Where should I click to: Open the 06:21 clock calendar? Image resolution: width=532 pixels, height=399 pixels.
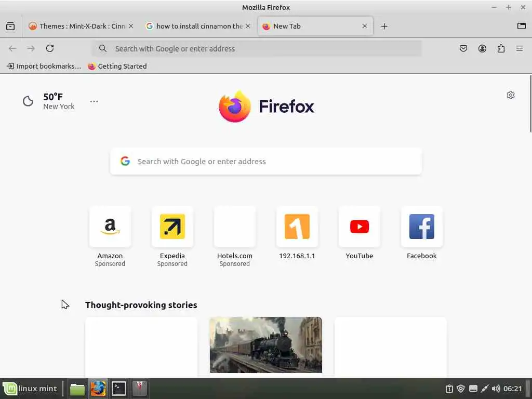pyautogui.click(x=513, y=389)
